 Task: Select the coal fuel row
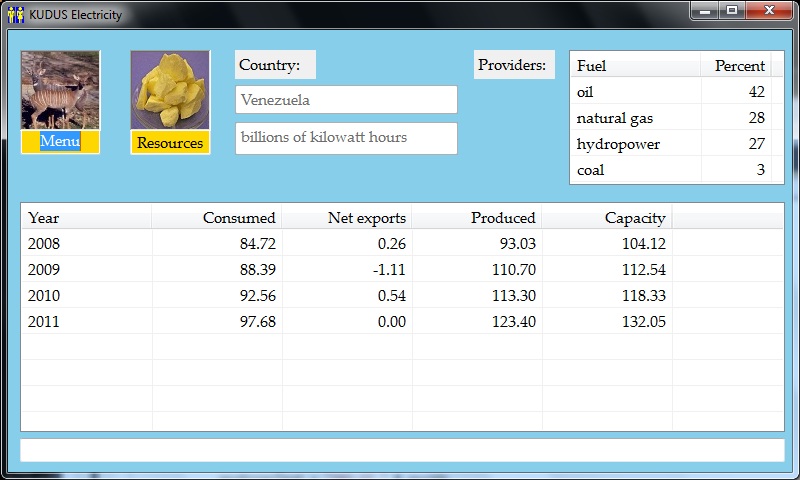pyautogui.click(x=677, y=169)
